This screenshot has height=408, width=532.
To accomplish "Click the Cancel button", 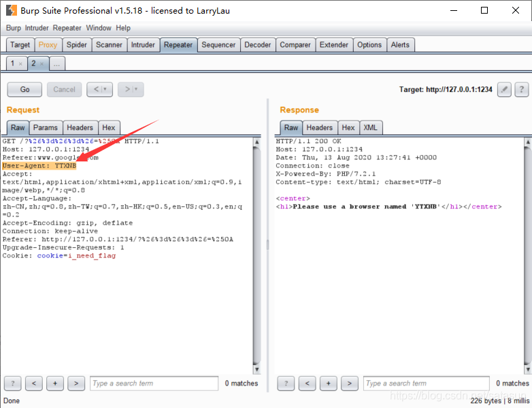I will pos(64,90).
